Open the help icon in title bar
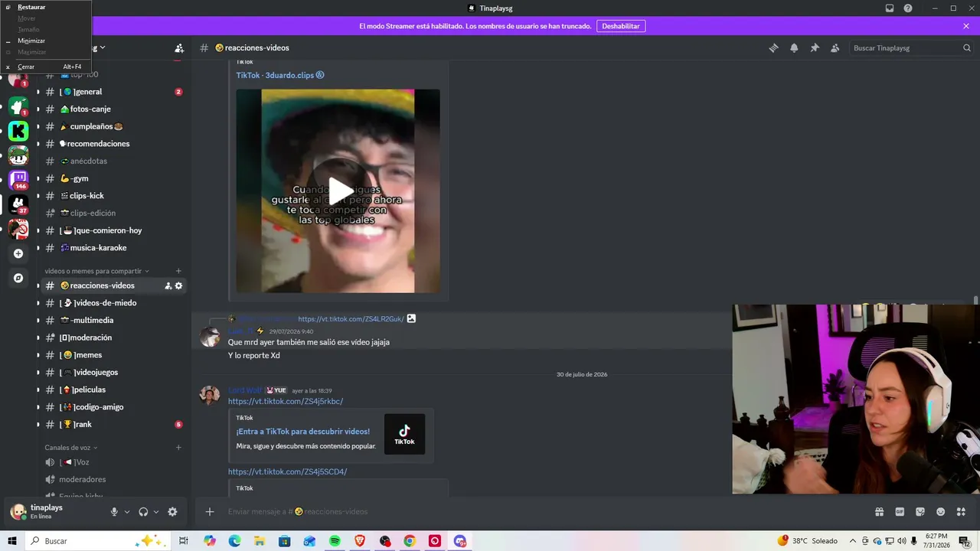The width and height of the screenshot is (980, 551). [908, 8]
